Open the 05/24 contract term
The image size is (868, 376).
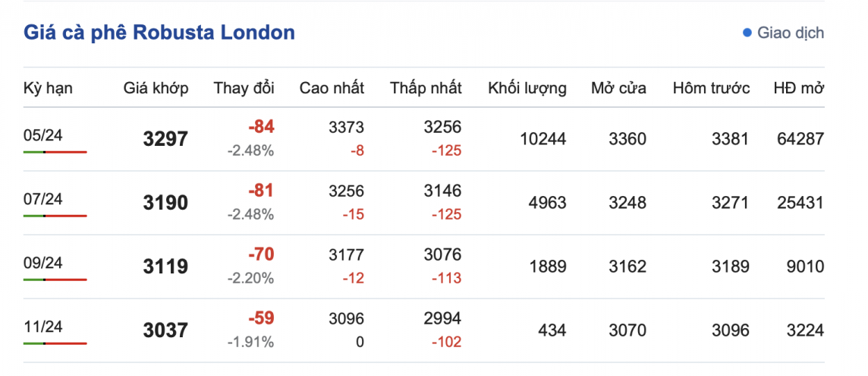[43, 134]
